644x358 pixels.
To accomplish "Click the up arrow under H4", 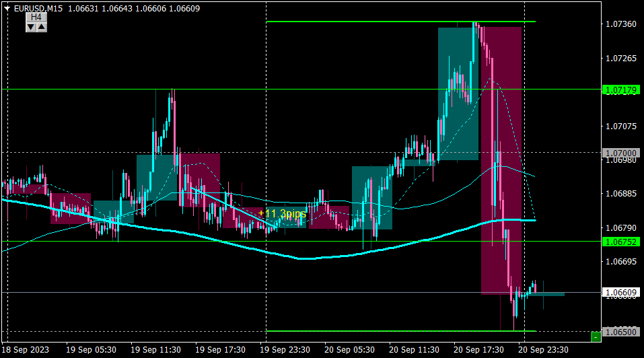I will tap(42, 28).
